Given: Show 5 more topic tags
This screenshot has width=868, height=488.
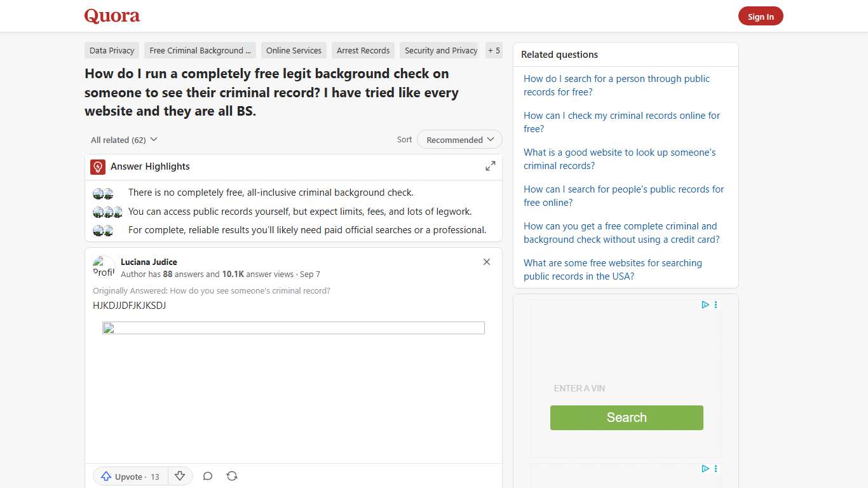Looking at the screenshot, I should [494, 50].
